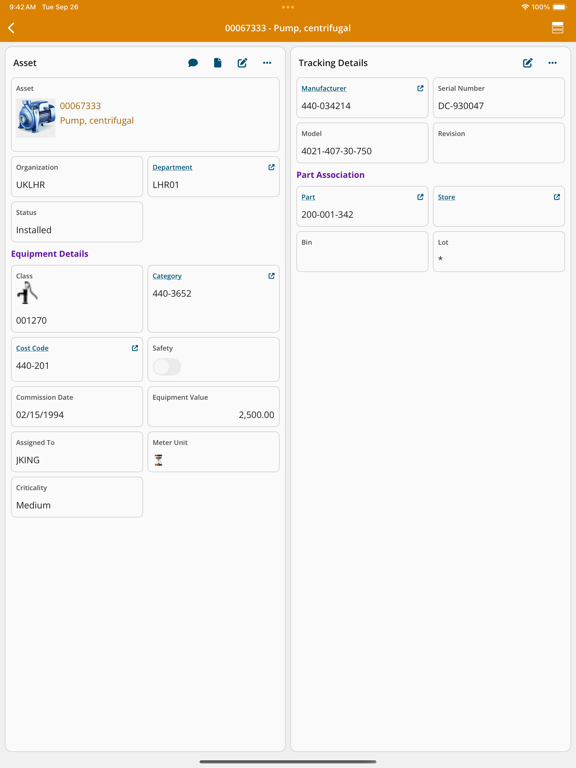Viewport: 576px width, 768px height.
Task: Open Department external link icon
Action: coord(271,167)
